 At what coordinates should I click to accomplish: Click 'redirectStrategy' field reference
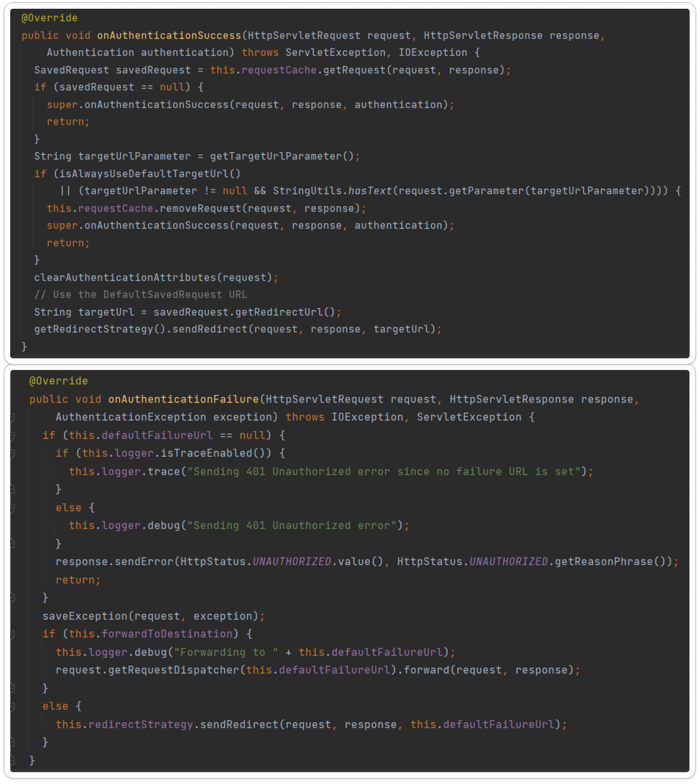point(141,725)
